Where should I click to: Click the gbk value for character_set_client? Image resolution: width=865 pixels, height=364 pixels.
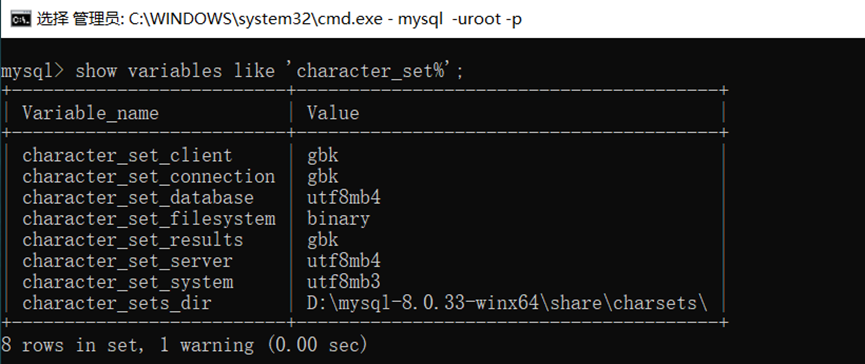click(323, 156)
